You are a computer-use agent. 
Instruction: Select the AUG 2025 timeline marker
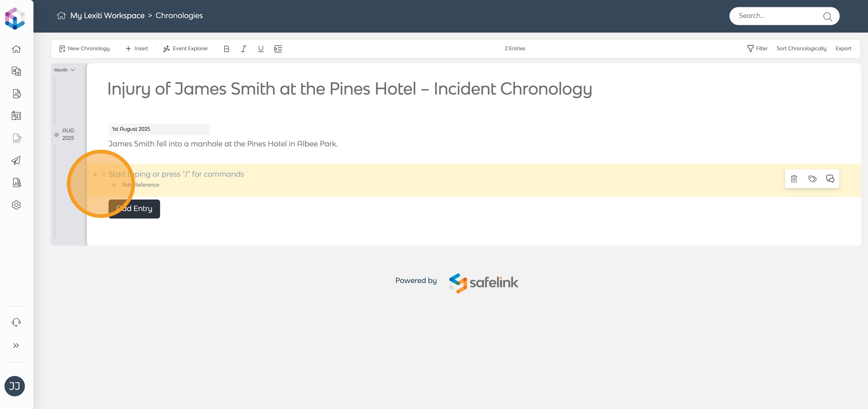57,135
